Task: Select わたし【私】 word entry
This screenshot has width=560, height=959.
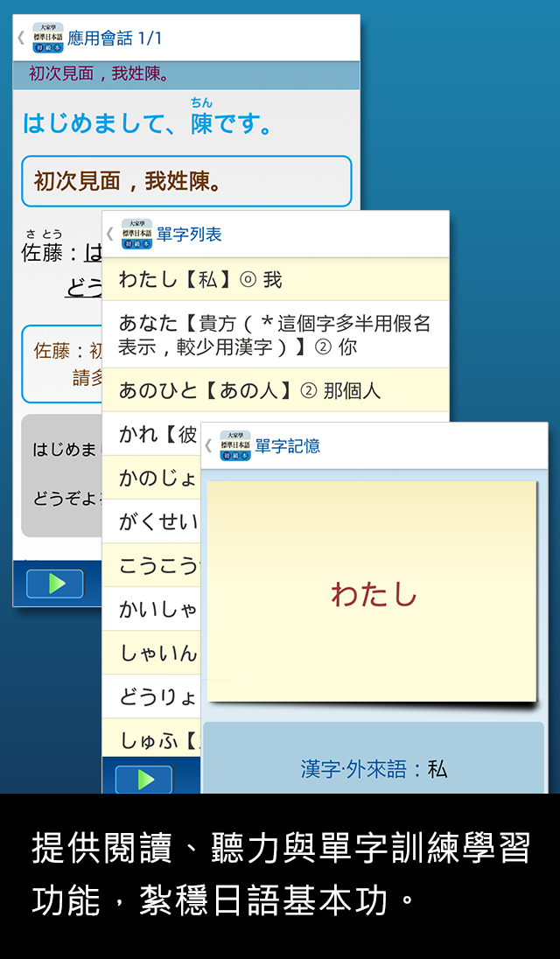Action: coord(275,279)
